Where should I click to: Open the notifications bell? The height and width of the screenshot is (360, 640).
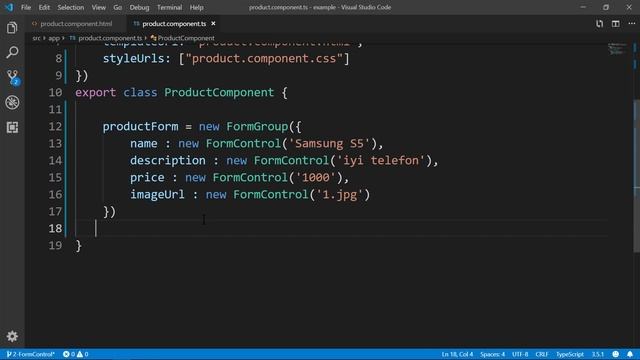coord(630,354)
